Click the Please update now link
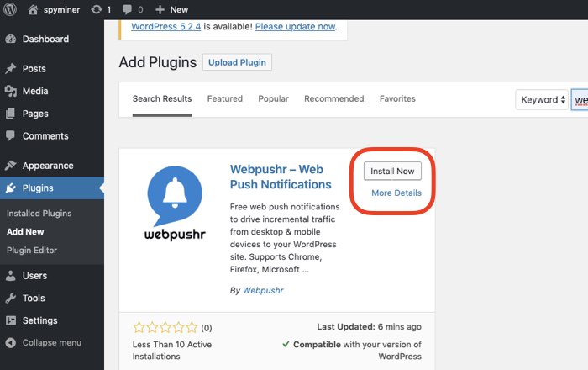588x370 pixels. click(x=295, y=27)
